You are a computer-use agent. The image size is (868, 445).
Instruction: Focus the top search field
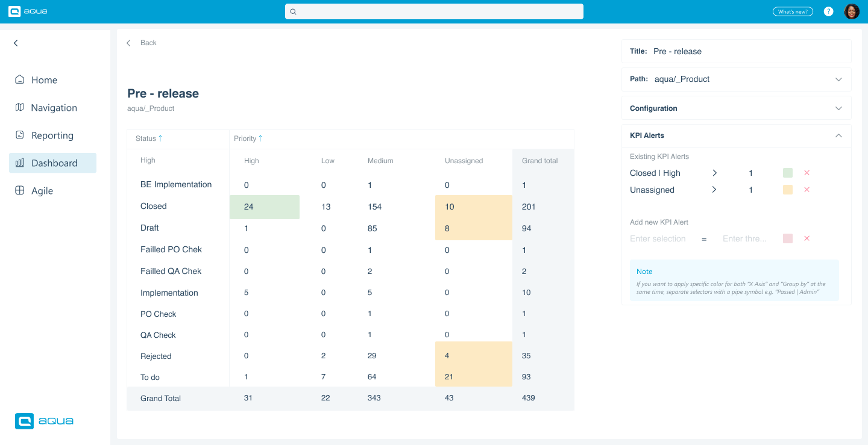pyautogui.click(x=434, y=11)
